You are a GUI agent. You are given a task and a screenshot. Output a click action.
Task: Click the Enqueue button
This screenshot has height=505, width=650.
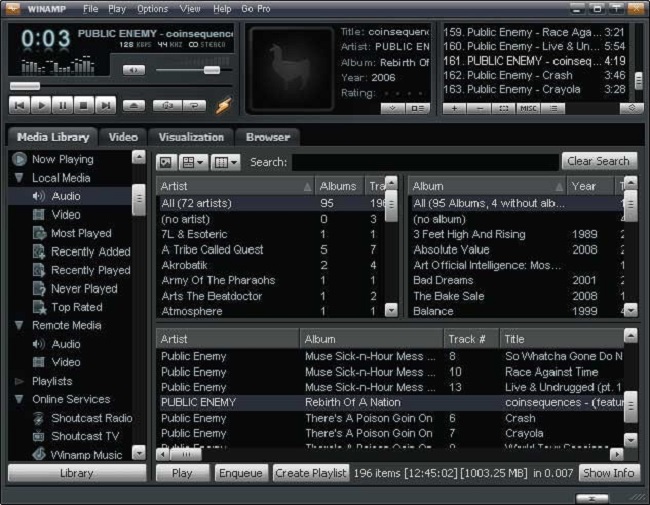[240, 473]
